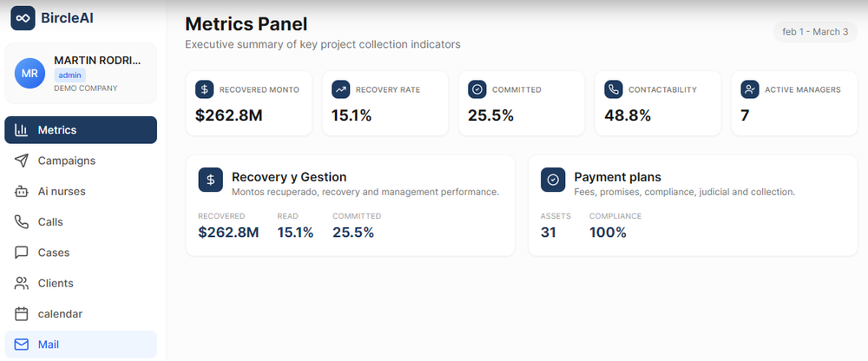868x361 pixels.
Task: Select the Recovered Monto $262.8M card
Action: [x=248, y=103]
